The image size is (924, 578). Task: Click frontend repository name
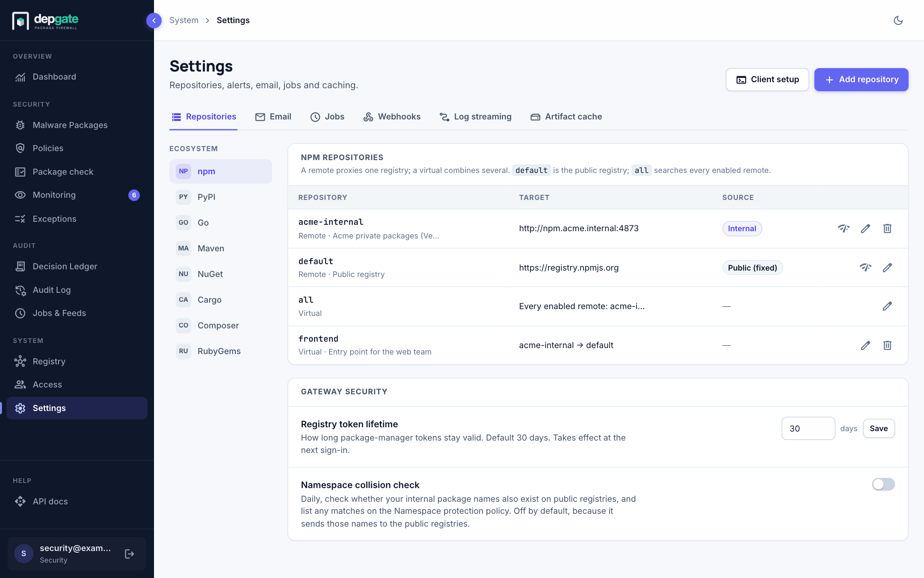point(318,339)
